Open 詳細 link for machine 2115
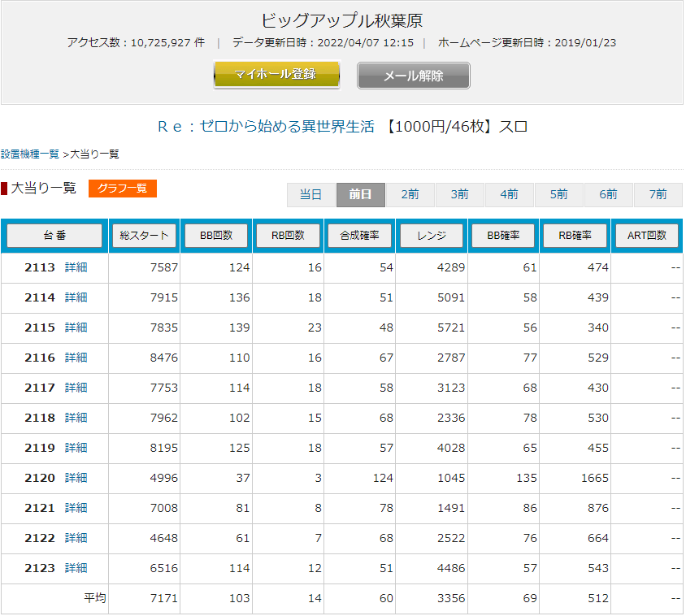This screenshot has width=686, height=616. click(76, 328)
